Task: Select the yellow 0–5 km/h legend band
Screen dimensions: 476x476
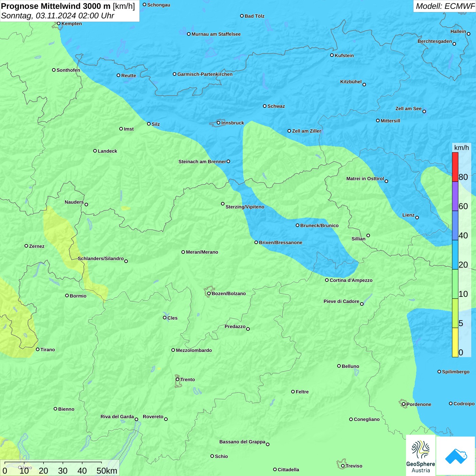Action: pos(455,342)
